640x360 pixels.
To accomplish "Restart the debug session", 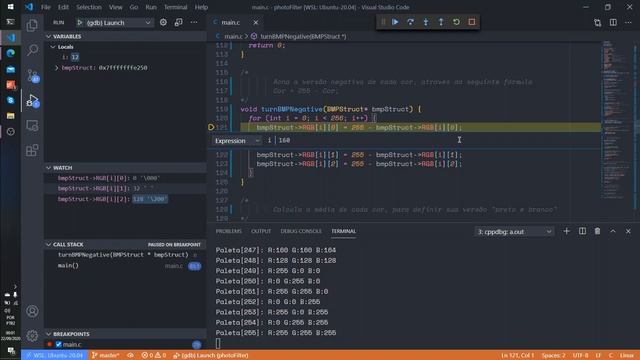I will [x=456, y=22].
